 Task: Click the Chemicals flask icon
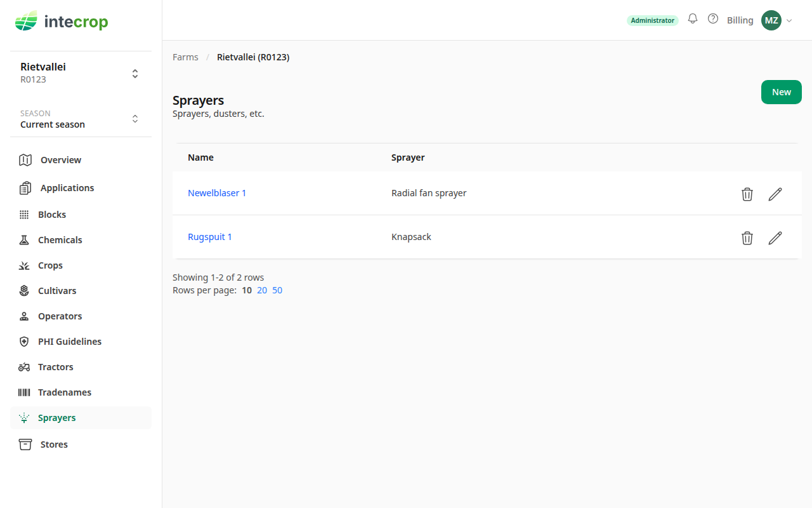click(x=24, y=240)
